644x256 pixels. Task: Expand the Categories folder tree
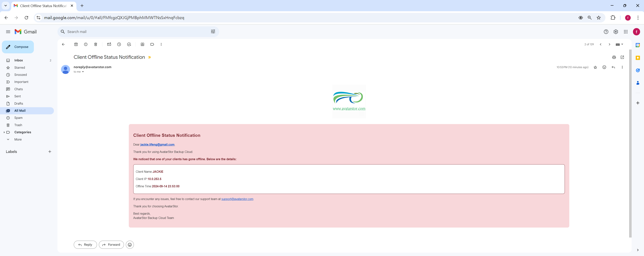coord(4,132)
